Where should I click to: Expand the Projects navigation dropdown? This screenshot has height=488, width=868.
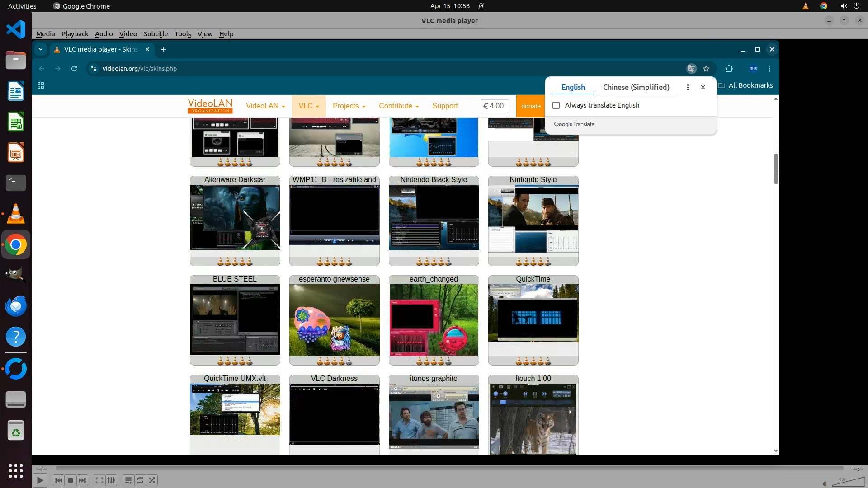point(349,106)
